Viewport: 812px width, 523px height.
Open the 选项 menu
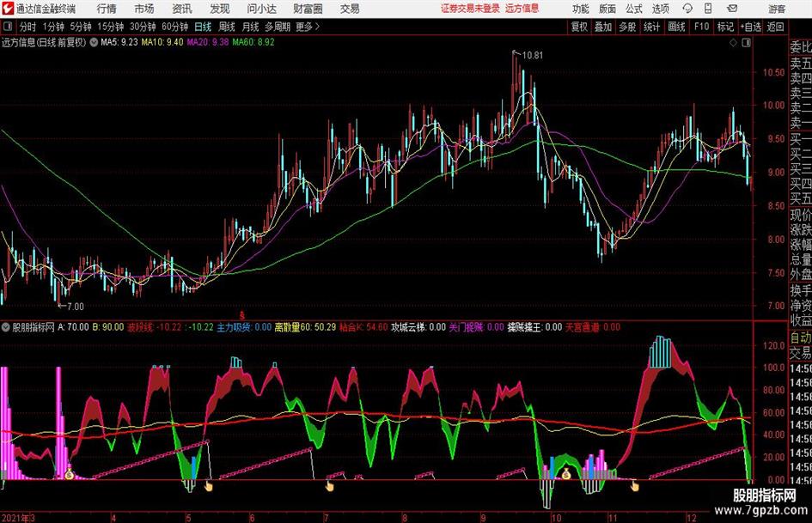(x=660, y=9)
